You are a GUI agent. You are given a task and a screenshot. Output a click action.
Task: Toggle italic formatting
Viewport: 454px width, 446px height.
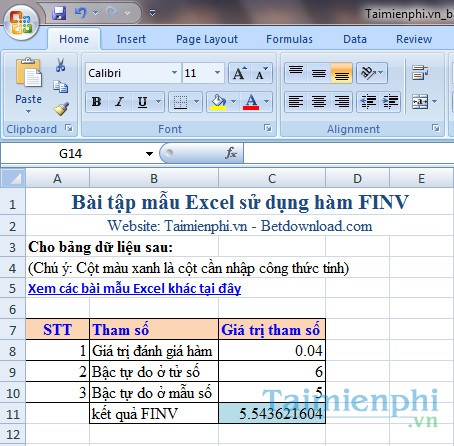119,102
